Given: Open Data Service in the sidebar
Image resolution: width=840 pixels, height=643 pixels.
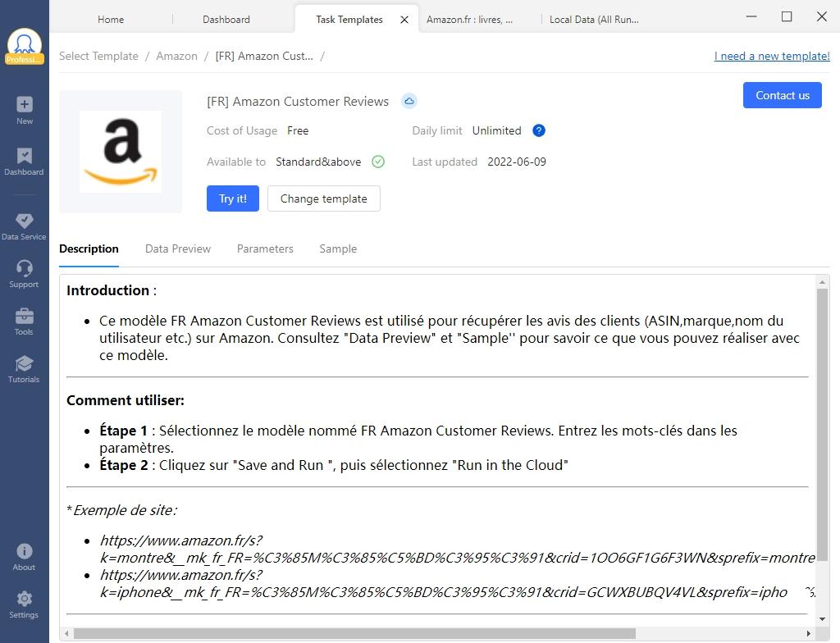Looking at the screenshot, I should coord(24,226).
